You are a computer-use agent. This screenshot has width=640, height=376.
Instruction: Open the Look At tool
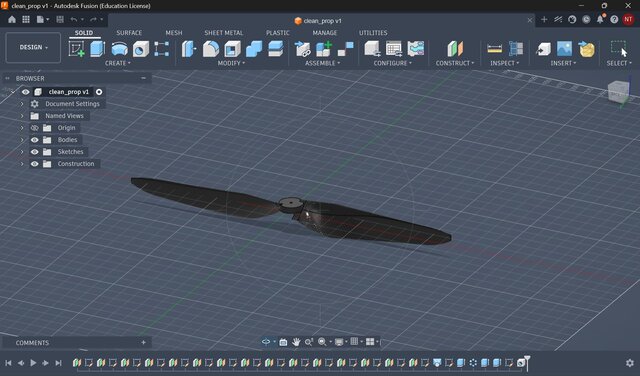pos(283,342)
